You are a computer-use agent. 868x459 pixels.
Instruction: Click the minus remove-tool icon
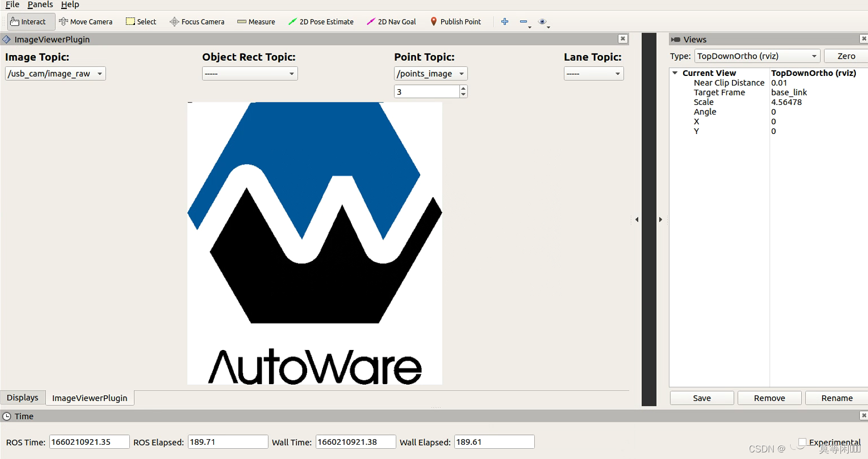click(x=523, y=21)
